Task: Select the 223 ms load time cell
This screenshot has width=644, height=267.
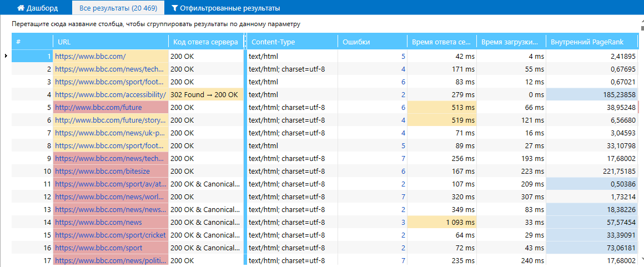Action: [x=511, y=171]
